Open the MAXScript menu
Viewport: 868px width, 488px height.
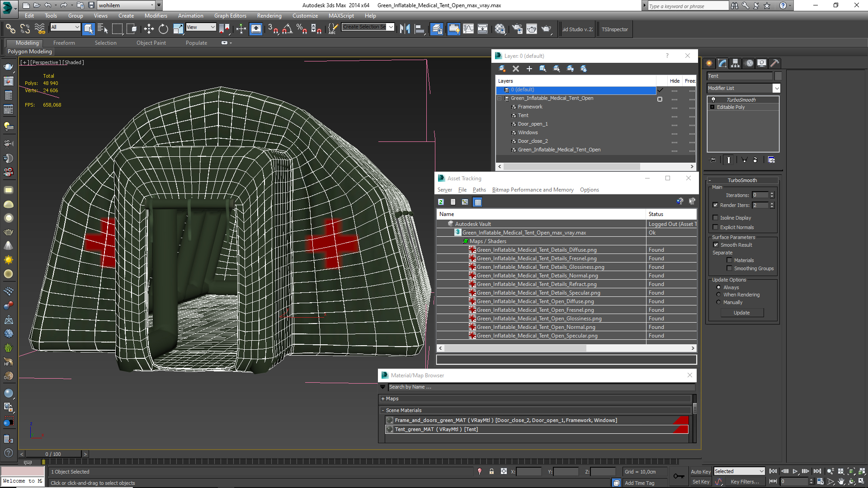341,16
